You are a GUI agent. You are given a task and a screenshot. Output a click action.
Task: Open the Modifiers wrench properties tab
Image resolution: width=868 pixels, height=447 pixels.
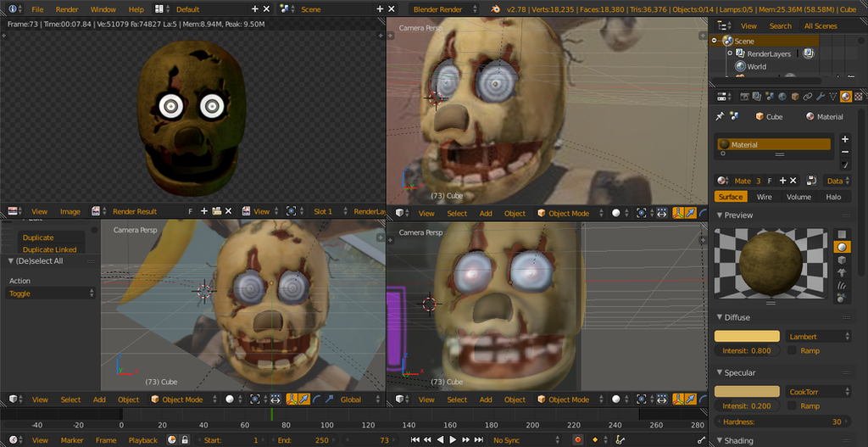click(x=821, y=97)
